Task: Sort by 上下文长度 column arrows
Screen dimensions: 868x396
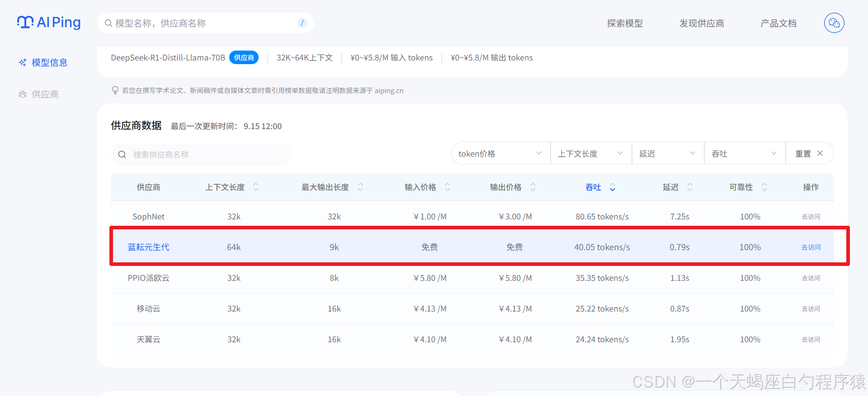Action: coord(256,187)
